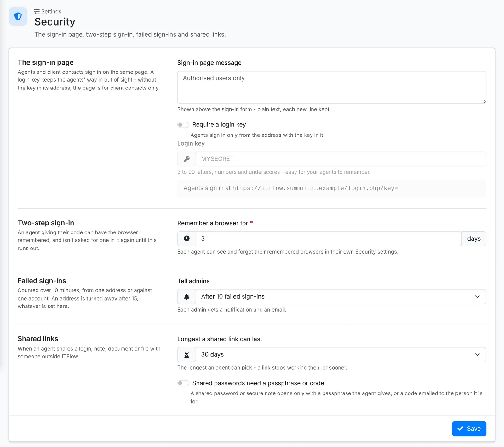Screen dimensions: 504x447
Task: Click the blue shield Security icon
Action: [x=18, y=16]
